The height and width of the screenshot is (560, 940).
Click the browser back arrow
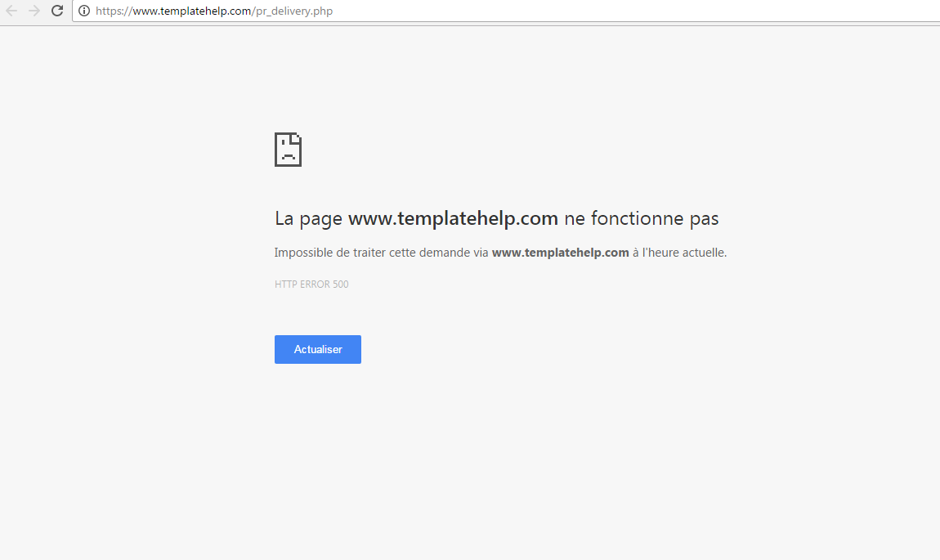11,11
